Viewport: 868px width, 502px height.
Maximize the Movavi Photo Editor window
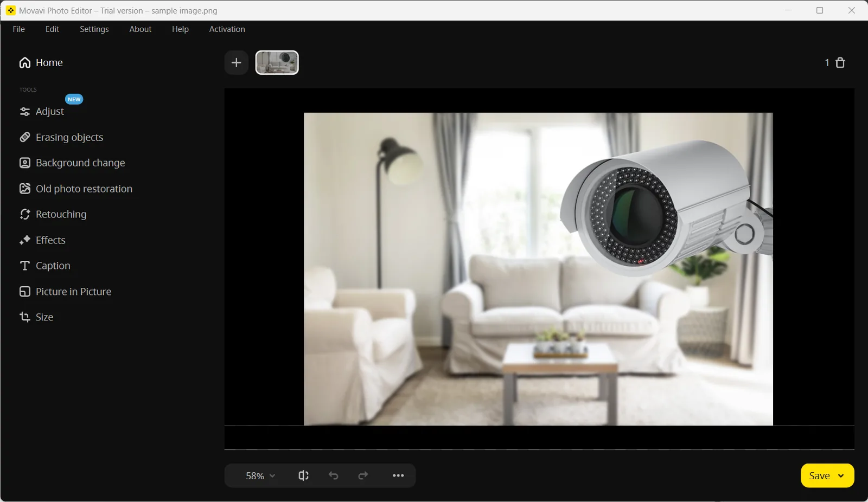820,10
